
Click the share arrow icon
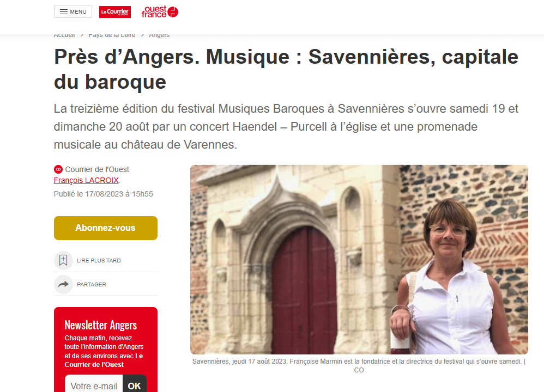pos(63,285)
